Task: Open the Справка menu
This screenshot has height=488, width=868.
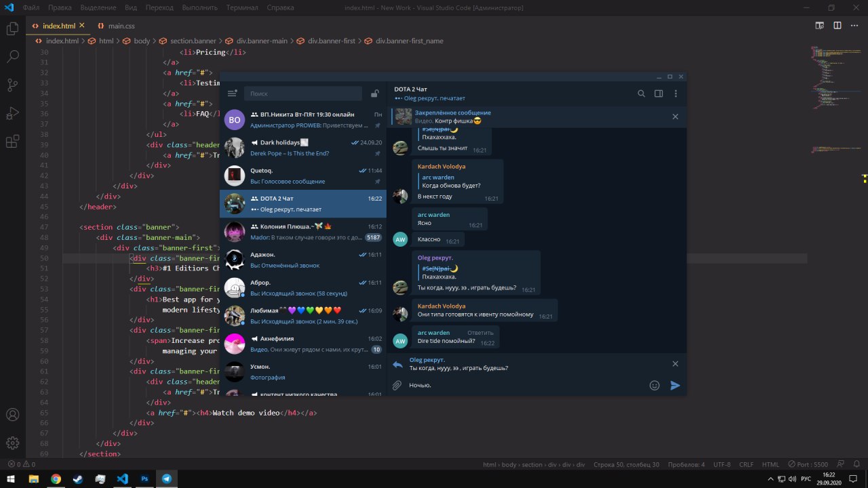Action: (x=281, y=7)
